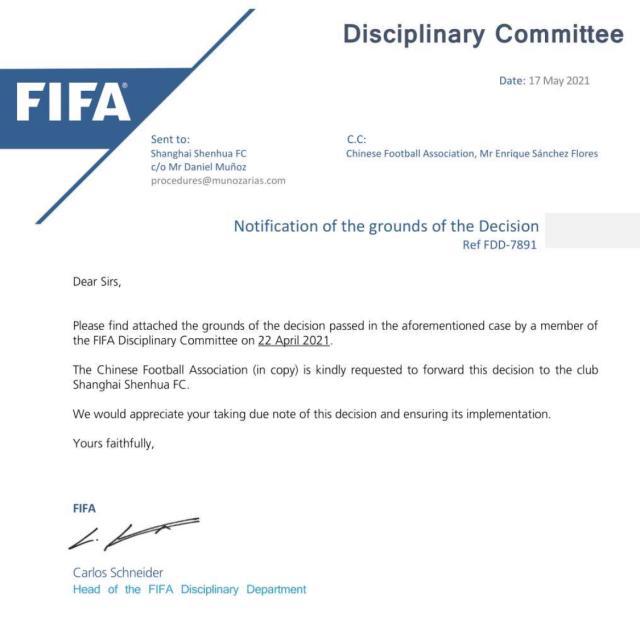640x622 pixels.
Task: Click the bold FIFA text above the signature
Action: coord(84,508)
